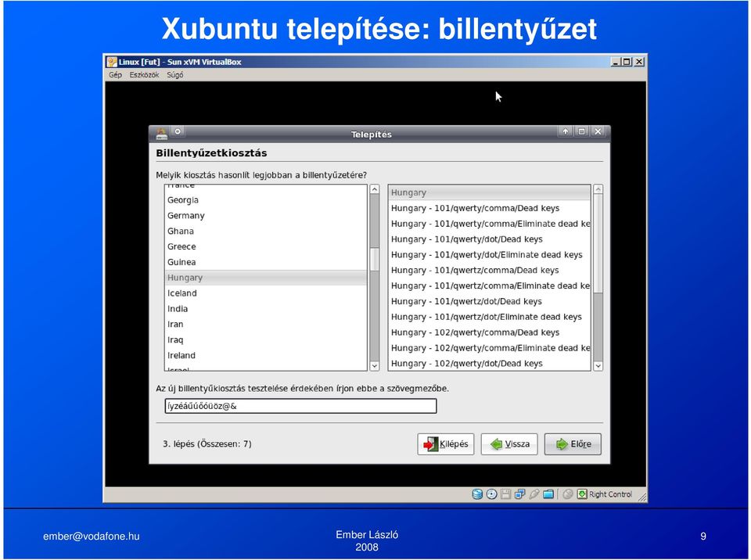Select the plain Hungary layout variant

coord(490,192)
